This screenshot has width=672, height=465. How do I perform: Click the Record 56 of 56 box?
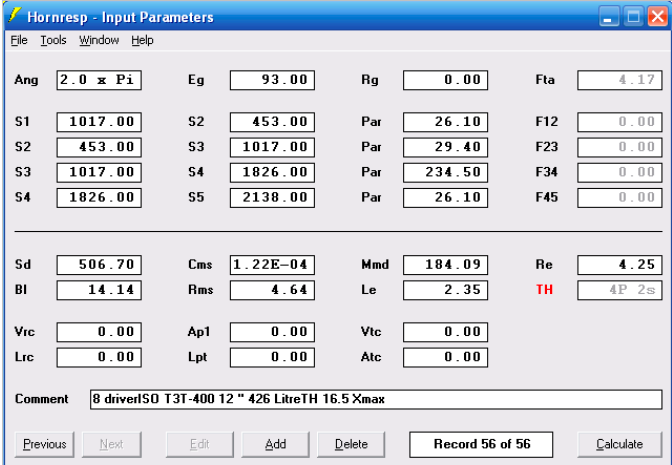[481, 444]
